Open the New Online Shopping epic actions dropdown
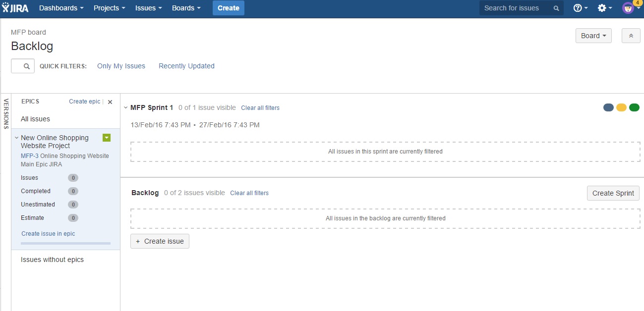This screenshot has height=311, width=644. tap(106, 138)
